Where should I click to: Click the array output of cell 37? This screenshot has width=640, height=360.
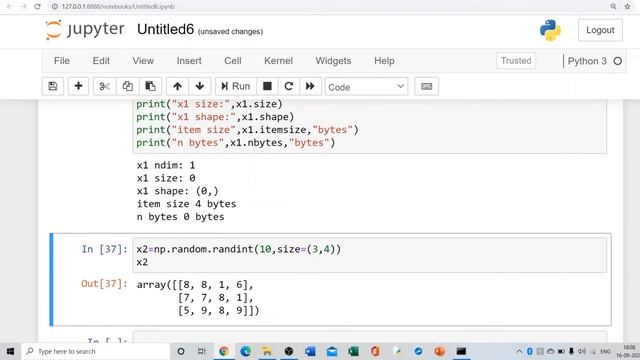198,298
